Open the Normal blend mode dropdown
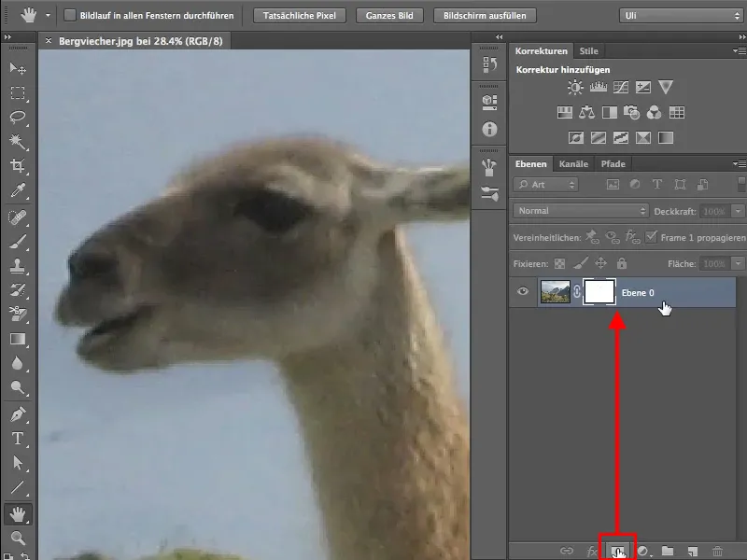This screenshot has height=560, width=747. pyautogui.click(x=581, y=211)
